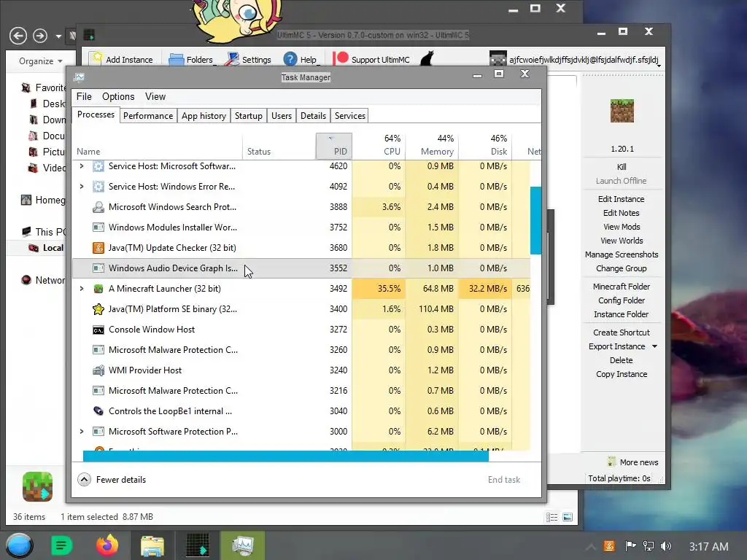The width and height of the screenshot is (747, 560).
Task: Expand A Minecraft Launcher process group
Action: tap(82, 289)
